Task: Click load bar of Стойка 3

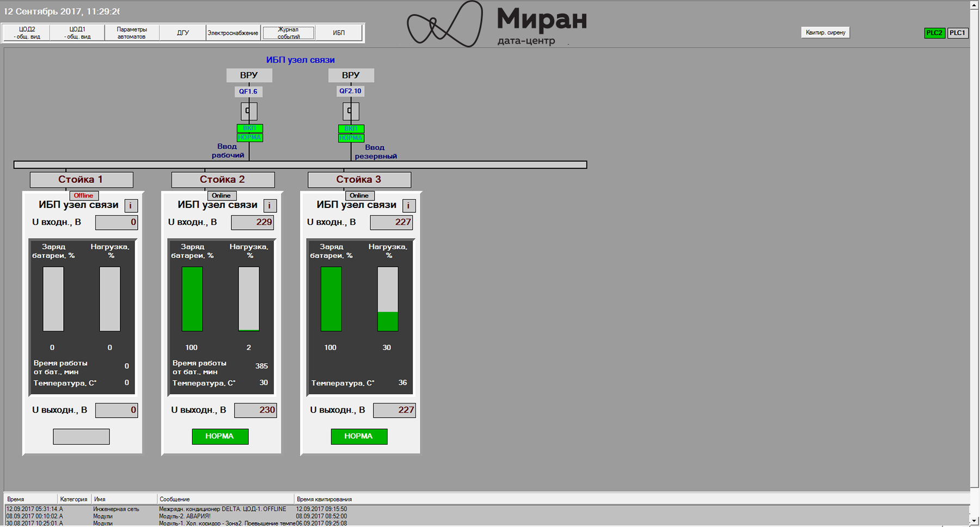Action: [388, 299]
